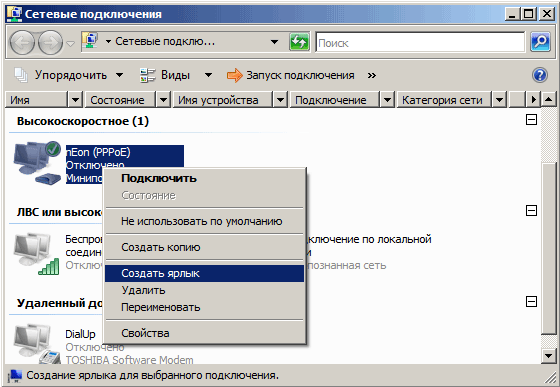This screenshot has width=560, height=387.
Task: Choose Создать ярлык in the context menu
Action: coord(204,273)
